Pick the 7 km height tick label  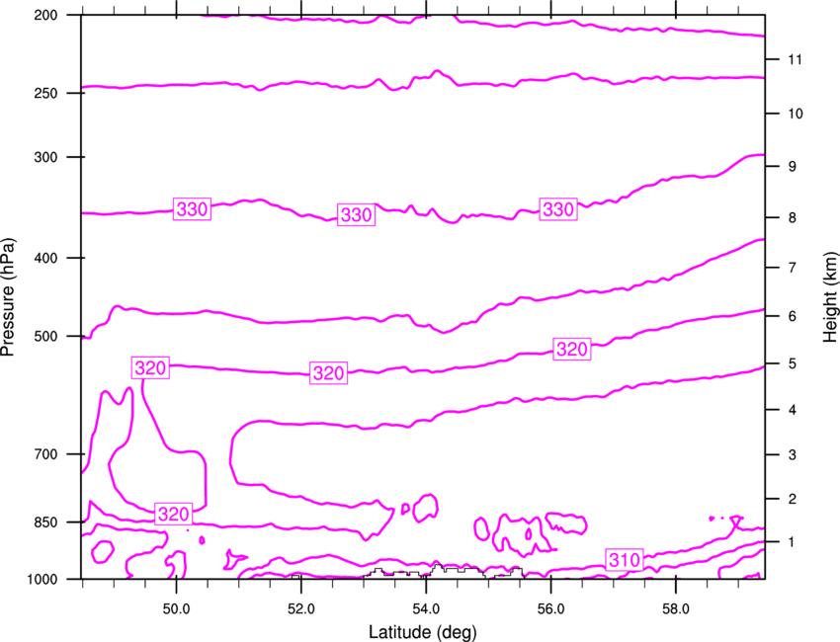coord(792,268)
